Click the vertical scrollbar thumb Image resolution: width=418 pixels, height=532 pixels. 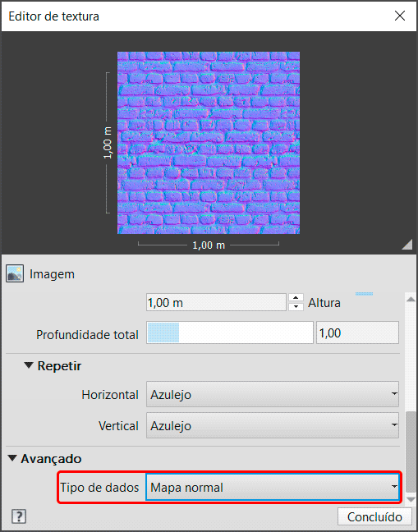(x=411, y=452)
